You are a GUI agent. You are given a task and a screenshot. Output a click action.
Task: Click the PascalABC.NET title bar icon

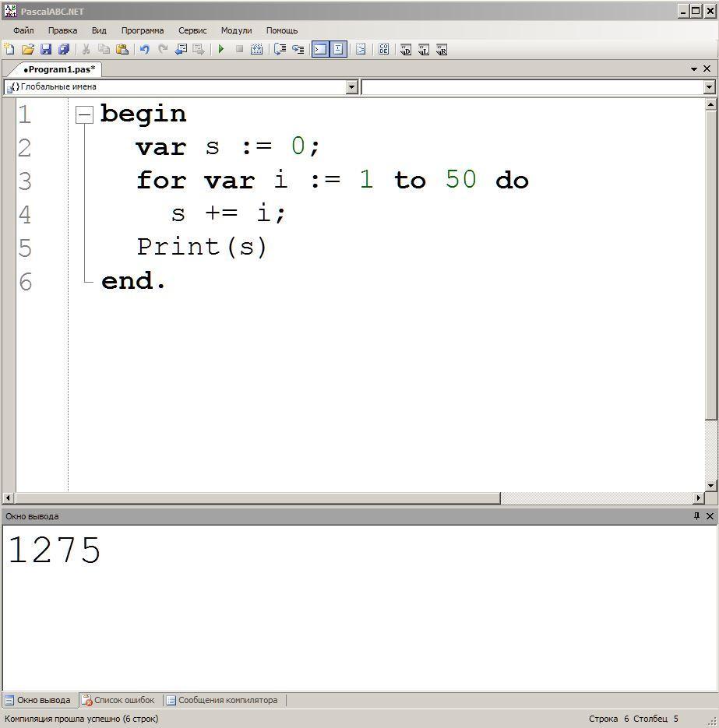(10, 11)
